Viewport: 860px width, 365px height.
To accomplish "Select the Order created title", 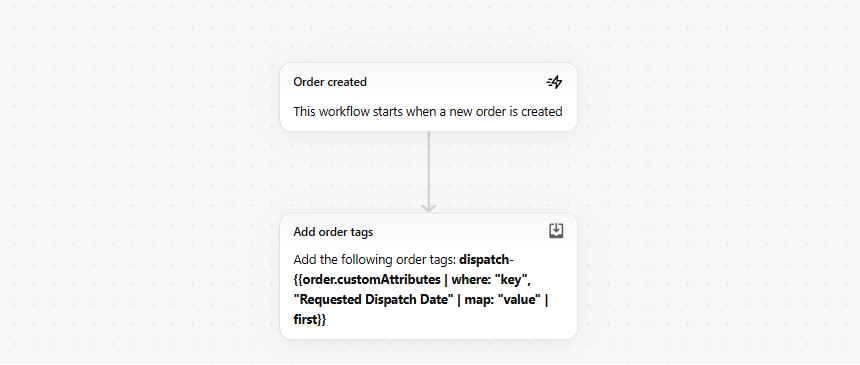I will point(330,82).
